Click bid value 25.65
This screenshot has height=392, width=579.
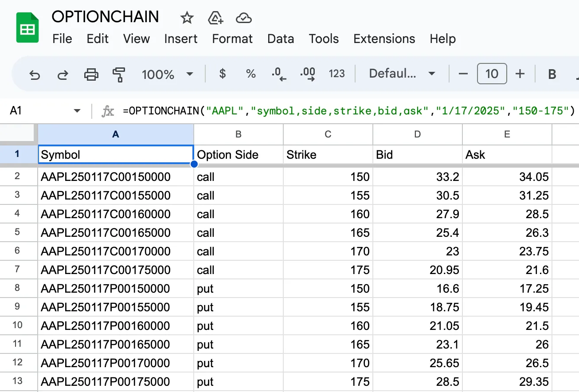(x=418, y=363)
